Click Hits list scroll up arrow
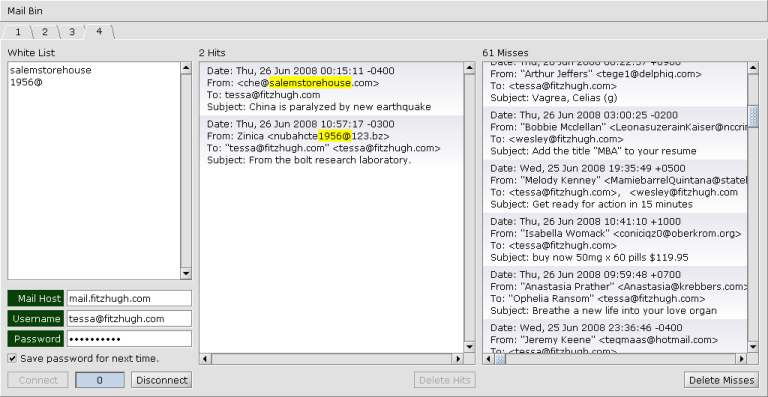This screenshot has height=397, width=768. (469, 68)
